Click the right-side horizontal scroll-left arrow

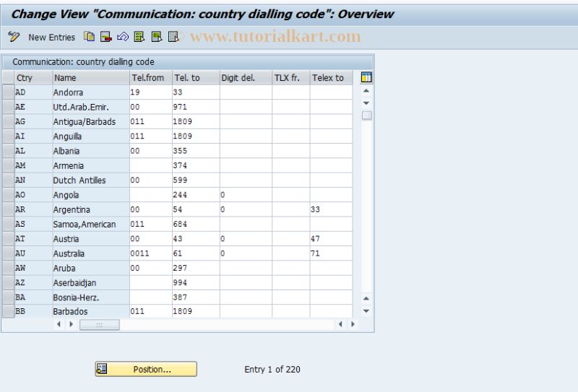click(340, 324)
